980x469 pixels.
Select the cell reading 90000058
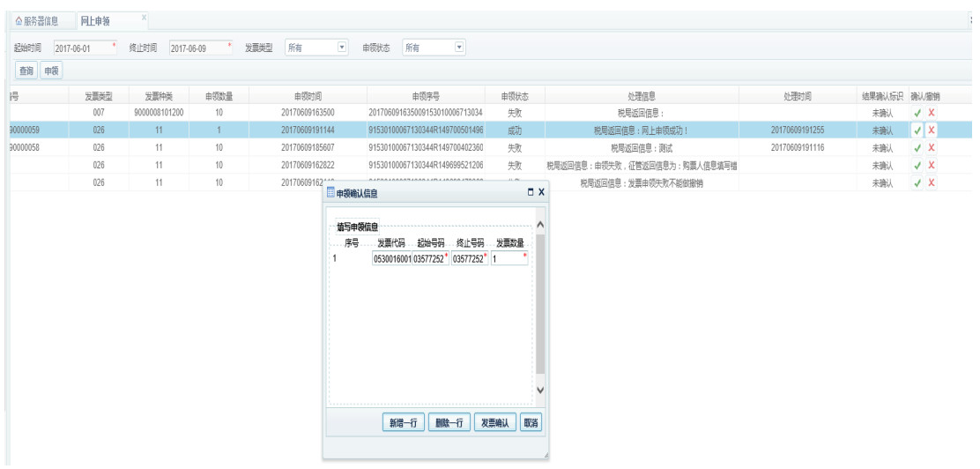(x=37, y=148)
